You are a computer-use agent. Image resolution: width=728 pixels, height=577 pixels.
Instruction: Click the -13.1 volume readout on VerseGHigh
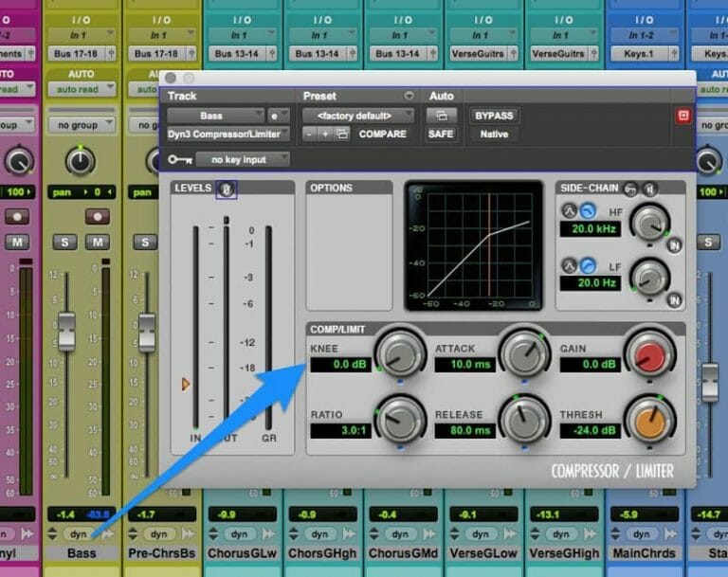563,514
